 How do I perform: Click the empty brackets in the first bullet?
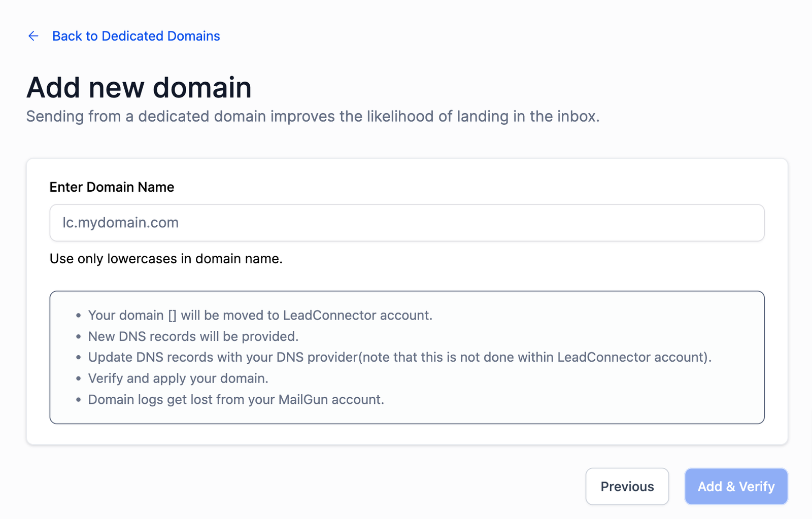point(173,316)
